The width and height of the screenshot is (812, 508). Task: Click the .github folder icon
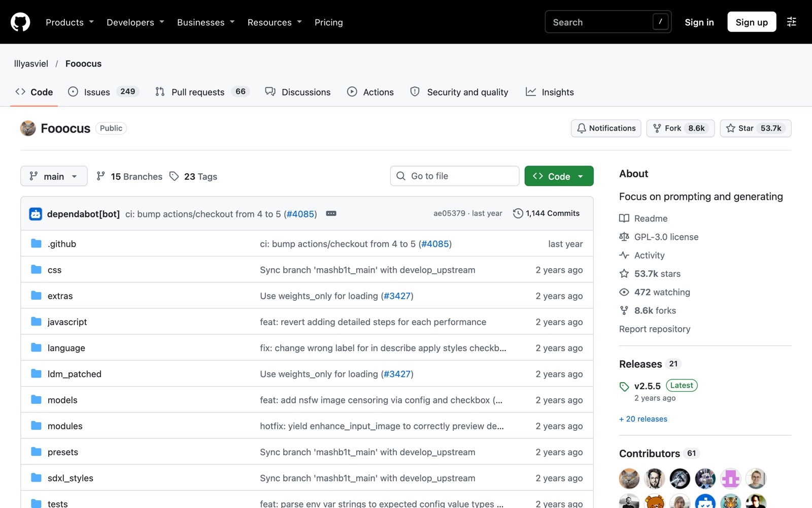click(36, 243)
